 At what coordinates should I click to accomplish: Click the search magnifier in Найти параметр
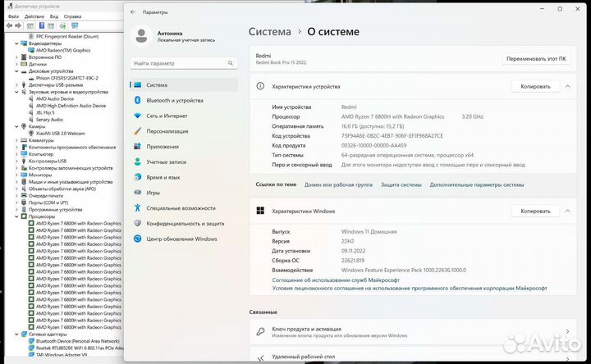(231, 63)
